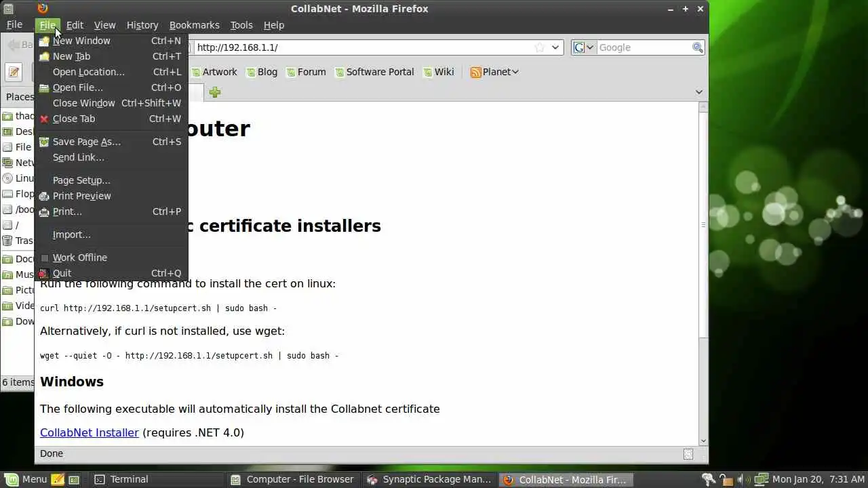
Task: Open the Bookmarks menu
Action: tap(195, 25)
